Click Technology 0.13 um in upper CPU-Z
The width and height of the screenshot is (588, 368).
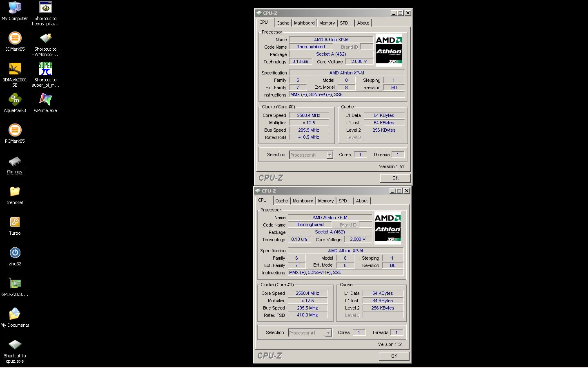click(300, 61)
